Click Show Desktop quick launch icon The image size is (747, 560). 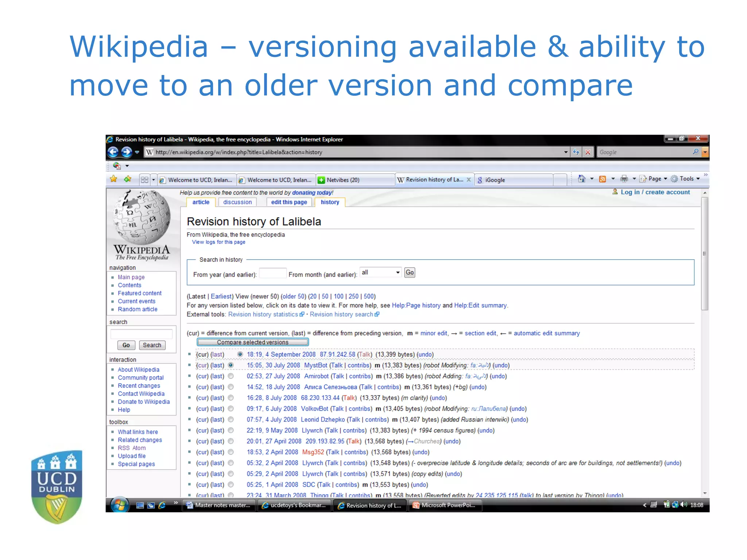click(x=140, y=505)
